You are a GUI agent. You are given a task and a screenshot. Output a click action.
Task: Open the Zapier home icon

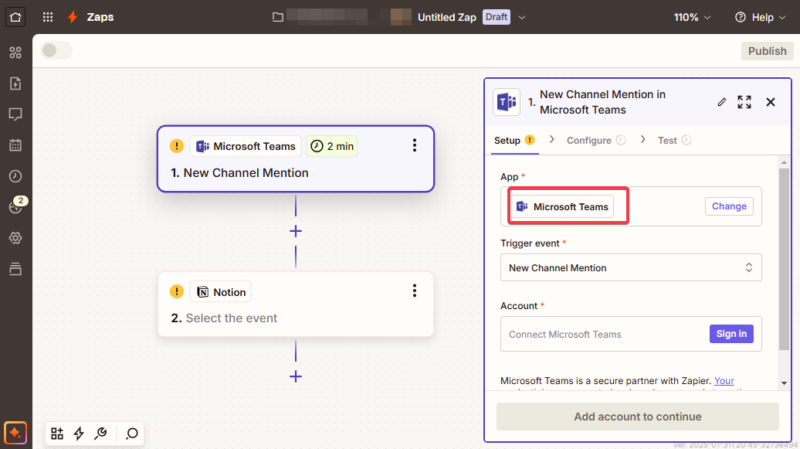[15, 17]
